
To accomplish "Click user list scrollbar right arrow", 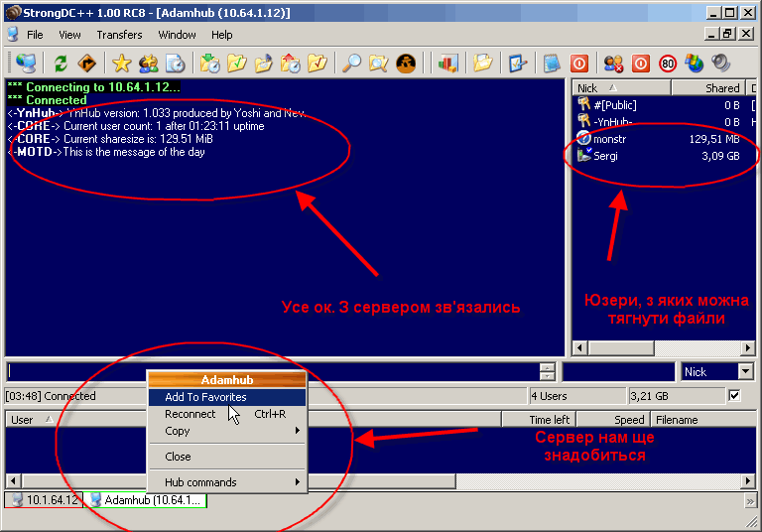I will 748,348.
